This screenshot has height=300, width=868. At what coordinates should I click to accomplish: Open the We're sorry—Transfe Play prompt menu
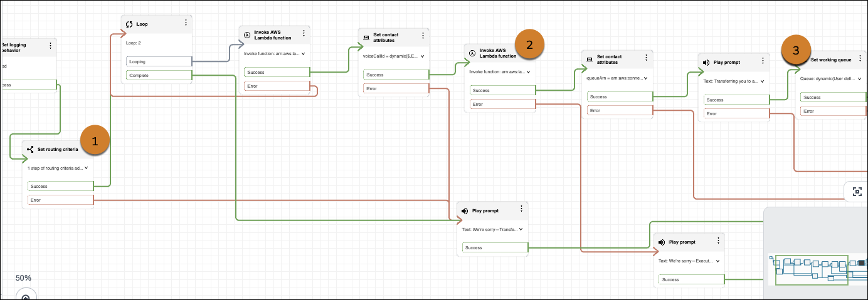click(521, 209)
